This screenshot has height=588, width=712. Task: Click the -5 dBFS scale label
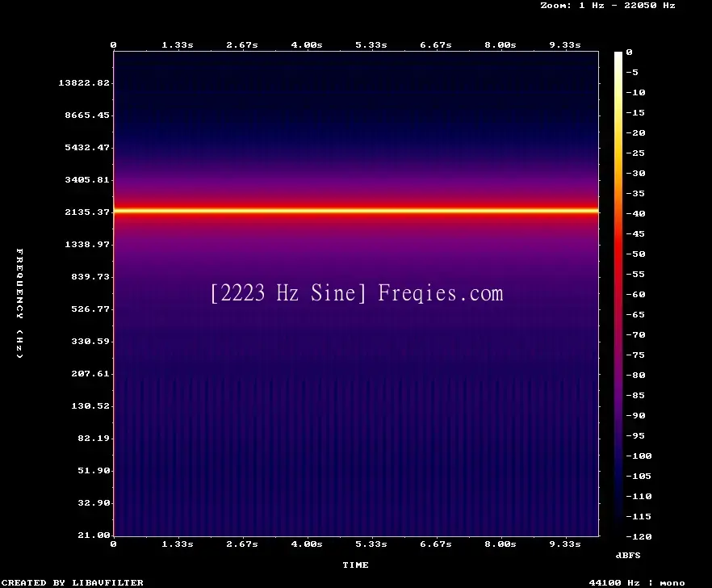633,72
